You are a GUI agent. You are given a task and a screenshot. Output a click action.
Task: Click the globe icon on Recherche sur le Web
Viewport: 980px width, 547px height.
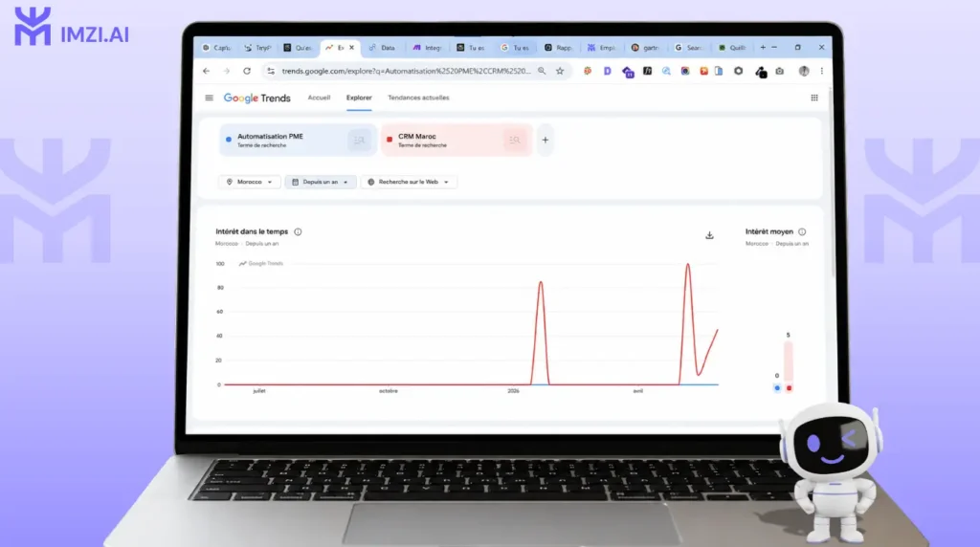click(x=370, y=182)
